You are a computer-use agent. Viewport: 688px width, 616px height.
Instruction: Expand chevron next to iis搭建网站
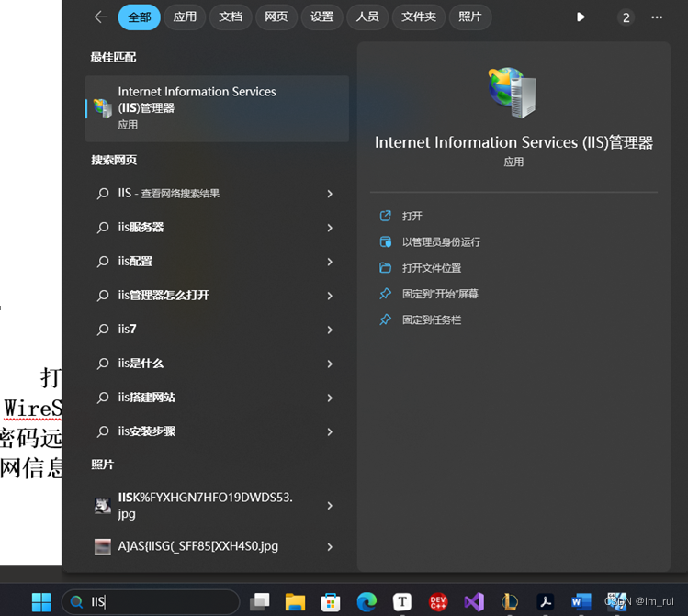tap(330, 398)
